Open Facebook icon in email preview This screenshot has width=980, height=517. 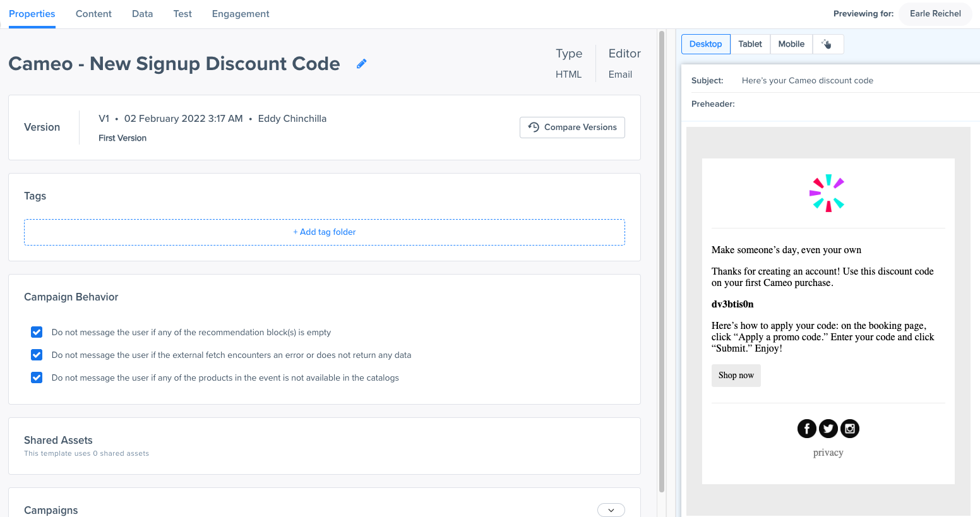click(807, 429)
